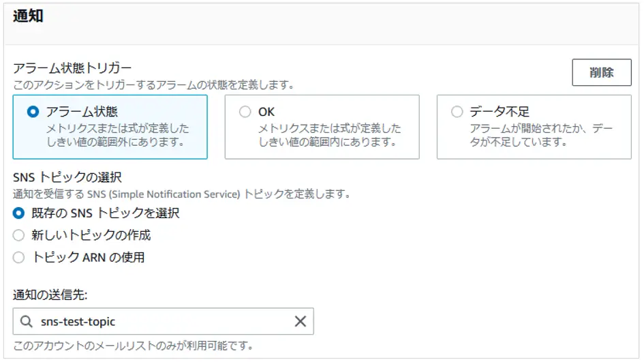Viewport: 644px width, 362px height.
Task: Select the データ不足 radio button
Action: (457, 112)
